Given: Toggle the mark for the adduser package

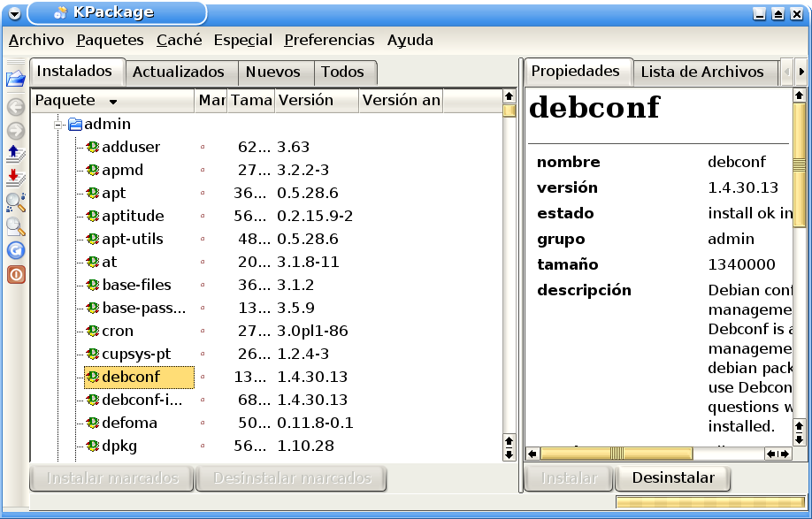Looking at the screenshot, I should point(203,147).
